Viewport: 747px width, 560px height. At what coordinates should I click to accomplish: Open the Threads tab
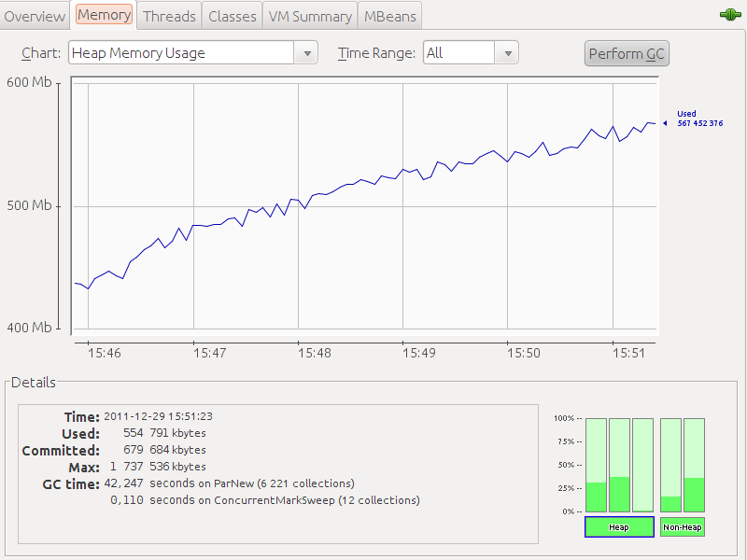click(169, 16)
